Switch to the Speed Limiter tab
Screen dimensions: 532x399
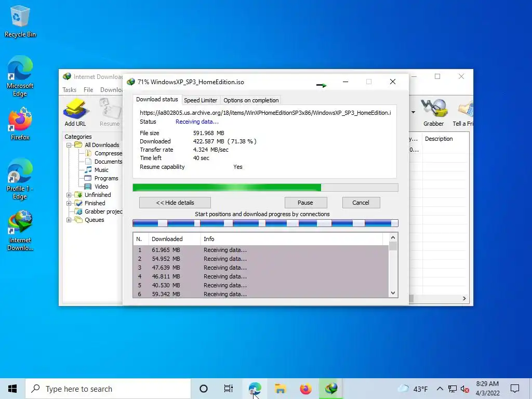[201, 100]
